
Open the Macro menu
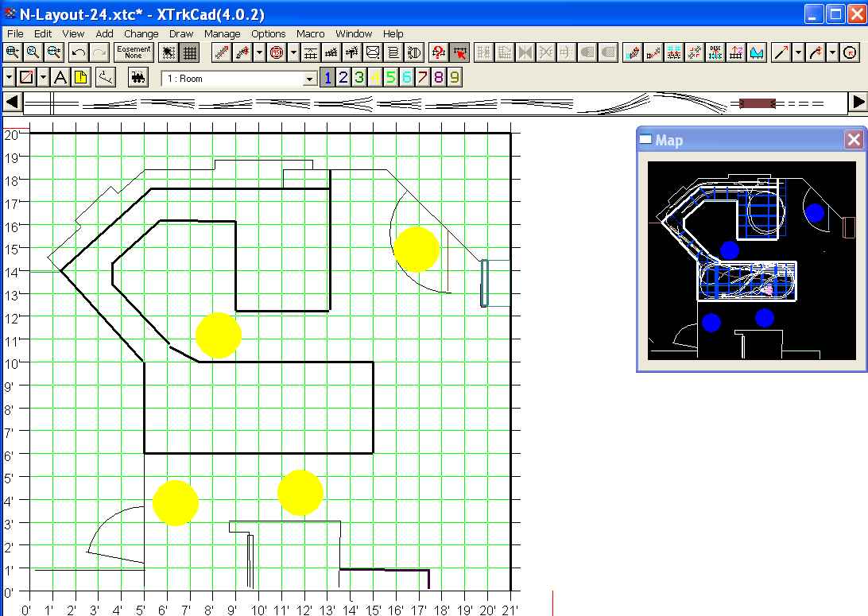point(310,34)
